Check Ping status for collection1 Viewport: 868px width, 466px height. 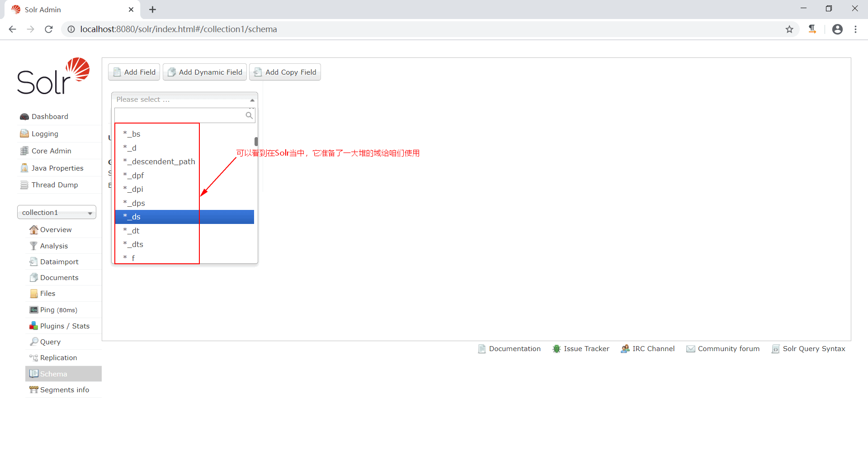point(53,309)
